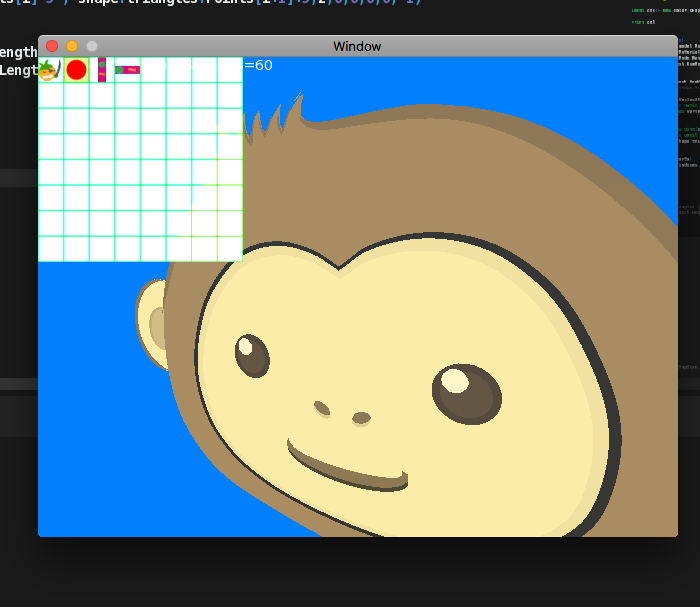Select the red circle tile
Image resolution: width=700 pixels, height=607 pixels.
[x=76, y=70]
